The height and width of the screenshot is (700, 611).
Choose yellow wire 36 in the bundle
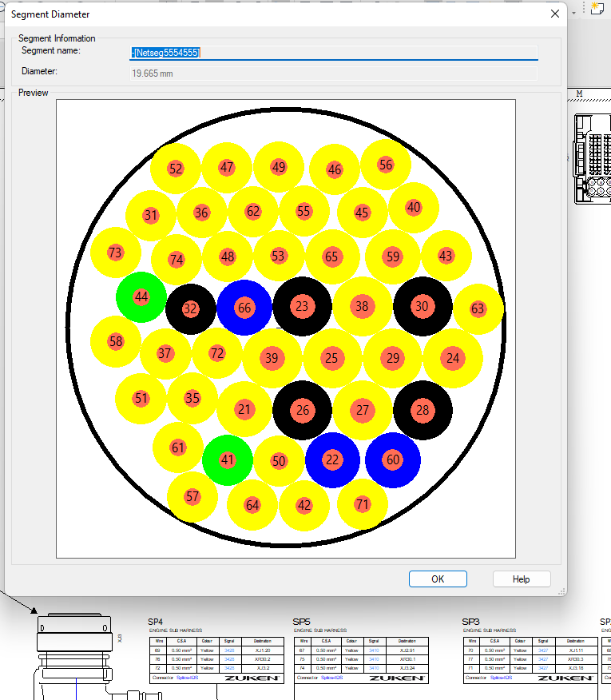click(x=202, y=213)
